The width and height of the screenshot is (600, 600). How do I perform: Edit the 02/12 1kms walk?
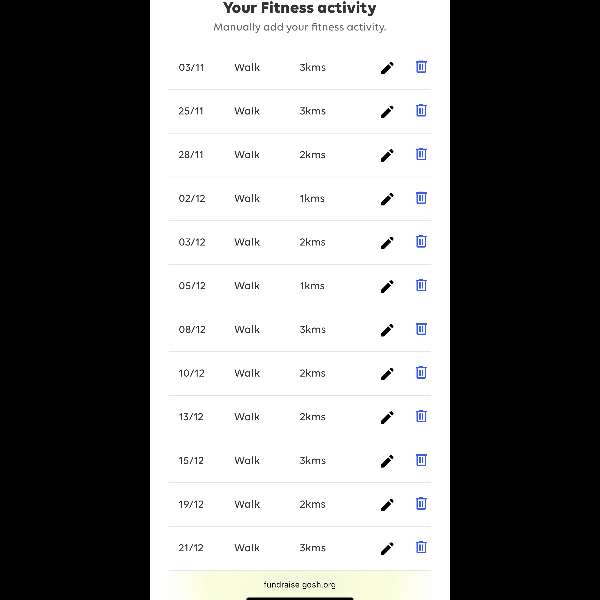pos(387,199)
